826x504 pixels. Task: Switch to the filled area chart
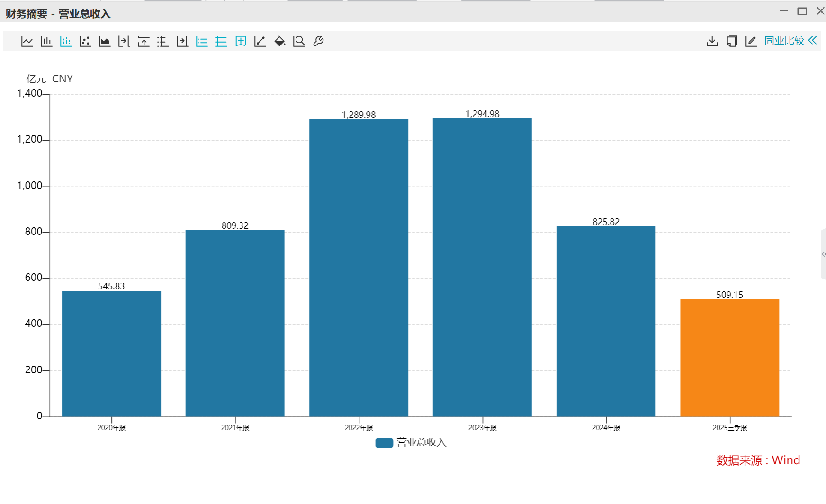(105, 41)
